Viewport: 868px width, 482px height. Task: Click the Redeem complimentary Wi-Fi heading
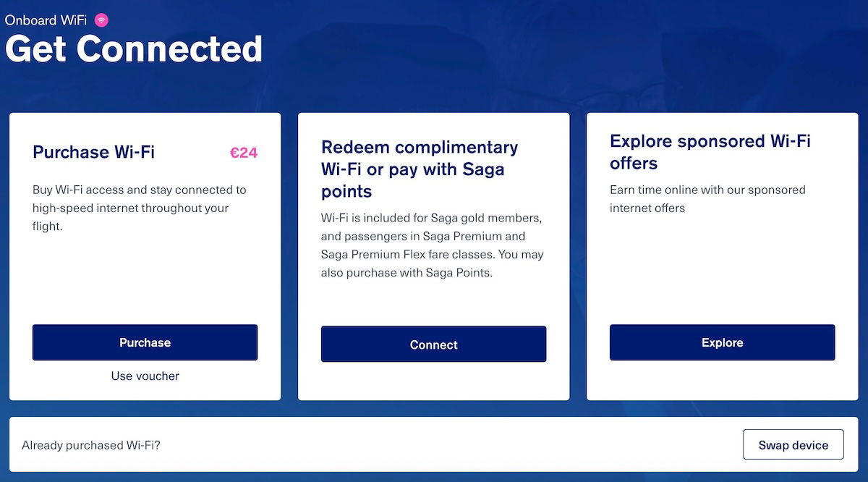pos(420,169)
